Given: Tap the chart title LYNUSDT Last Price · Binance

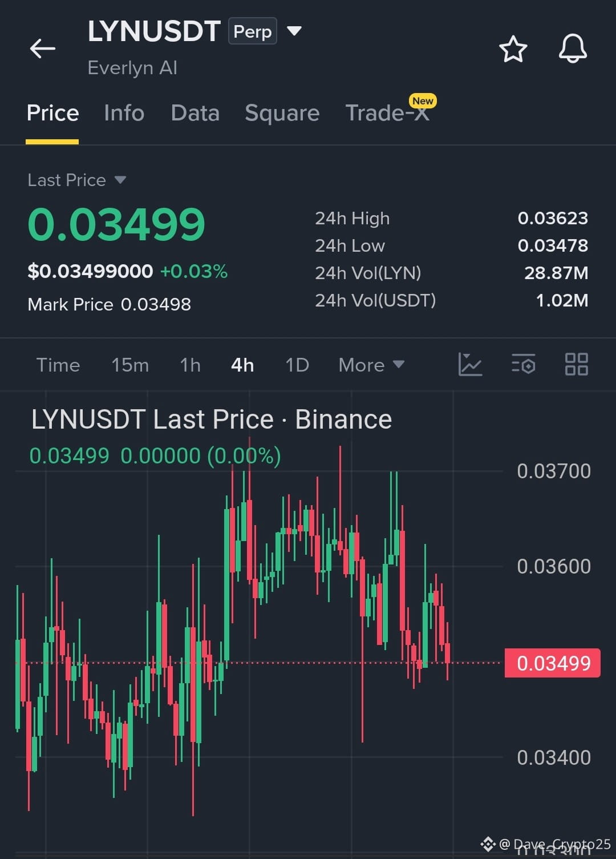Looking at the screenshot, I should tap(212, 420).
